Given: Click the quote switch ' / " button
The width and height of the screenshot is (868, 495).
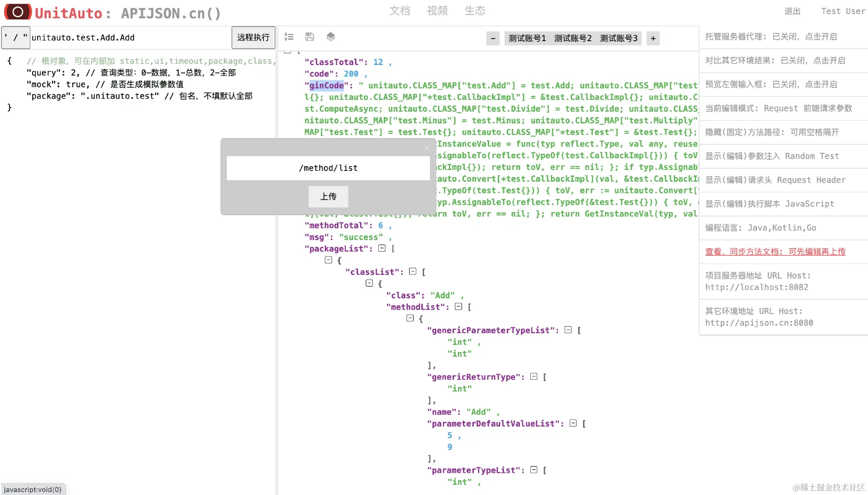Looking at the screenshot, I should point(16,38).
